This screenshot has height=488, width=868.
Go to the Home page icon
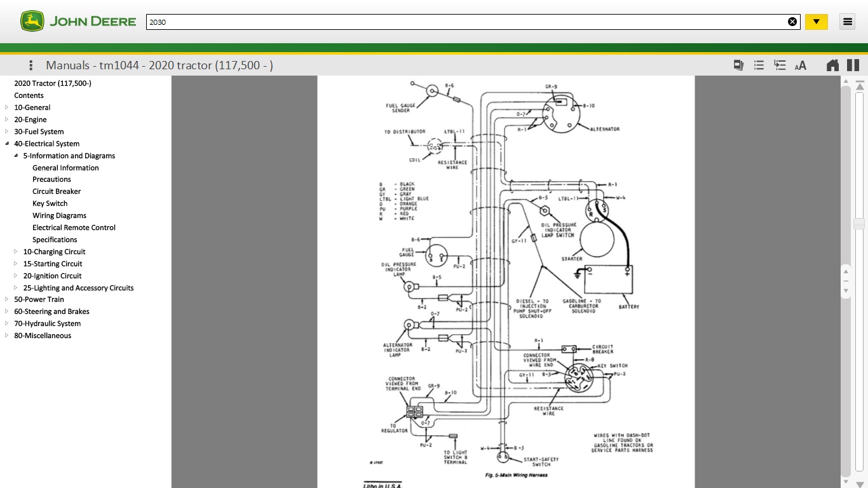pos(832,65)
